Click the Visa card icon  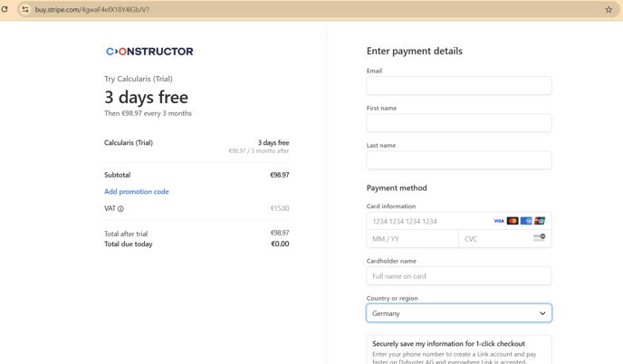[499, 221]
